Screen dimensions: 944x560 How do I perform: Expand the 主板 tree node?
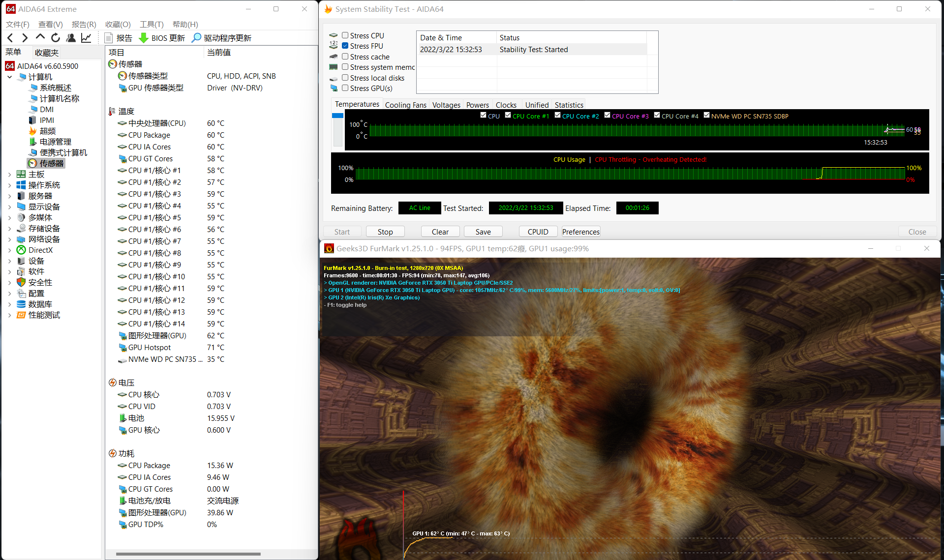pyautogui.click(x=9, y=174)
